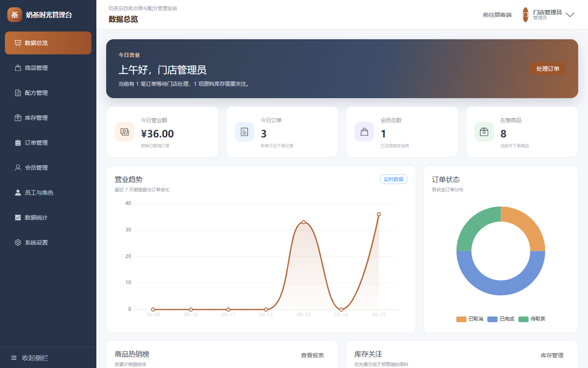
Task: Expand the 门店管理员 account dropdown arrow
Action: [570, 15]
